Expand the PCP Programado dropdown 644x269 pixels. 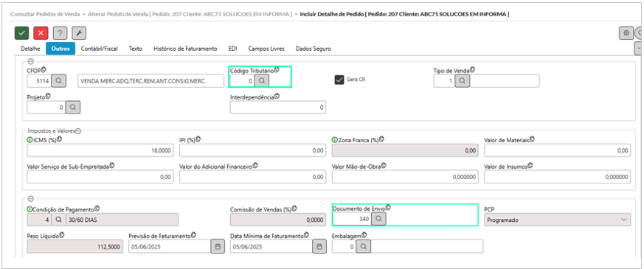click(558, 220)
